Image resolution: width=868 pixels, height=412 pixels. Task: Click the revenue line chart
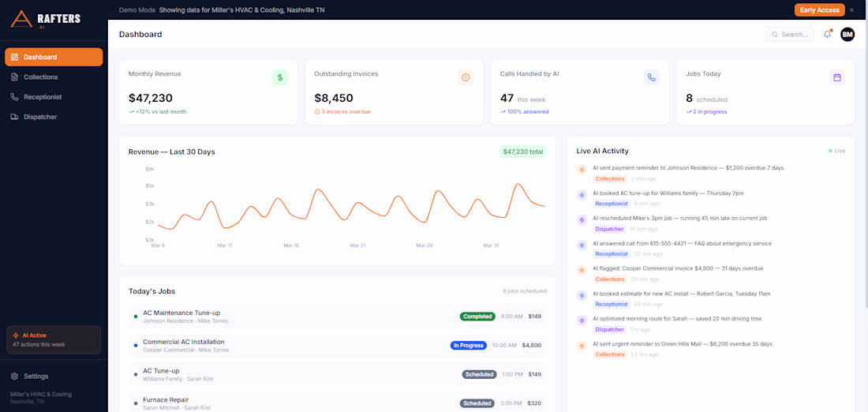(351, 206)
